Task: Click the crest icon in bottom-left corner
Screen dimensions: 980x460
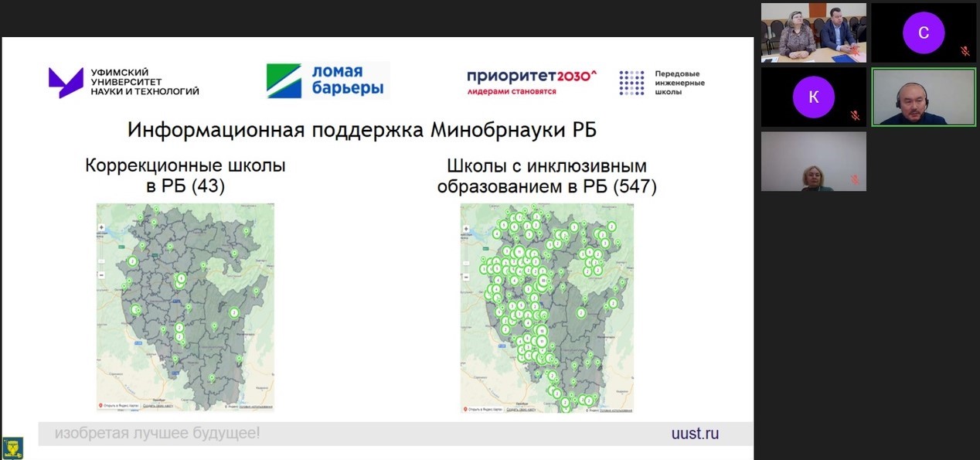Action: tap(14, 447)
